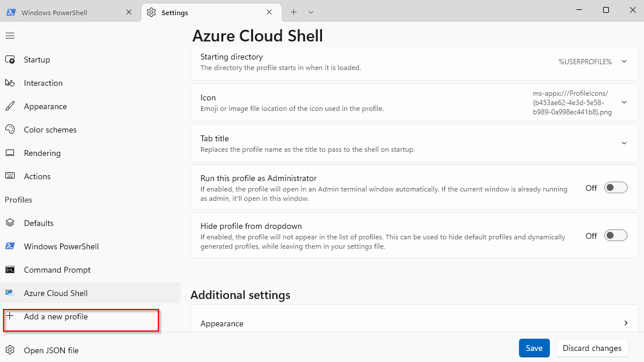Screen dimensions: 644x362
Task: Click the Interaction pointer icon
Action: point(10,83)
